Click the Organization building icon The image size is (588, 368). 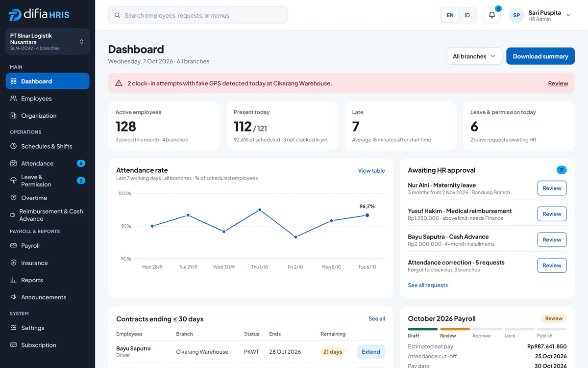pos(14,116)
